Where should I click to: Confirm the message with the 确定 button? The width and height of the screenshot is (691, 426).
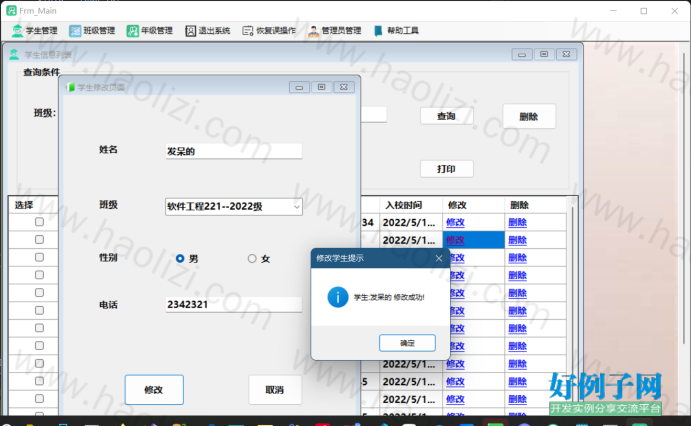(407, 343)
